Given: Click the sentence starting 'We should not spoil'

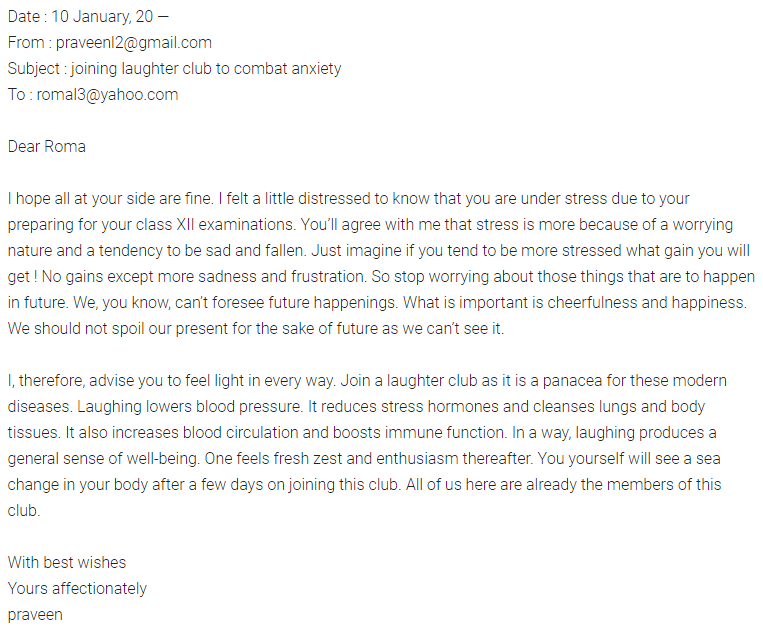Looking at the screenshot, I should point(256,328).
